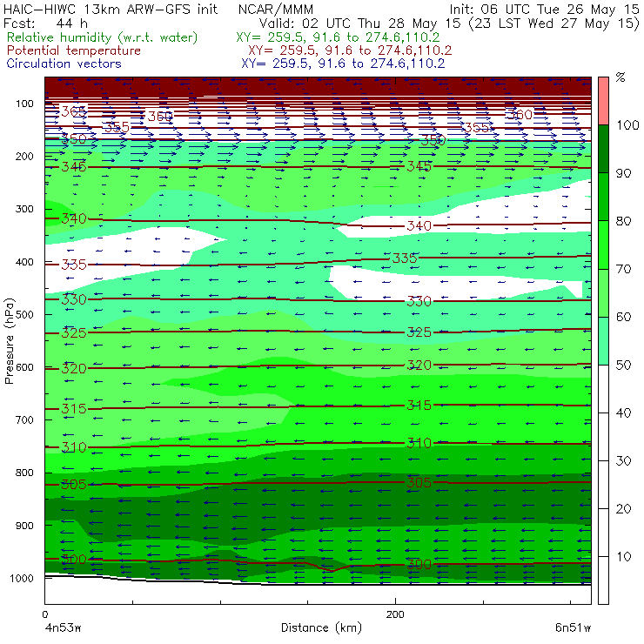The height and width of the screenshot is (644, 644).
Task: Click the 100 hPa pressure tick label
Action: pos(24,104)
